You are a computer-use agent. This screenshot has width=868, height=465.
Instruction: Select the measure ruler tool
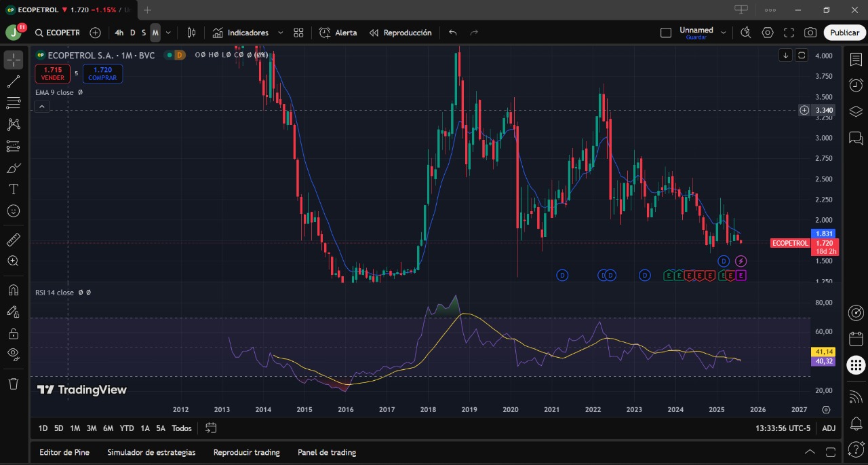click(14, 239)
